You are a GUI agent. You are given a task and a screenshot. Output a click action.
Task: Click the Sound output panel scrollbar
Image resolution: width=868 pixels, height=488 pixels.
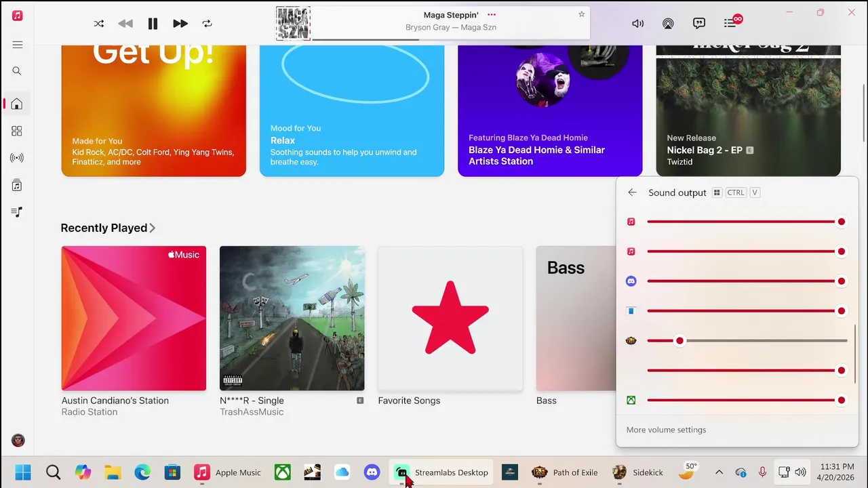pos(855,354)
